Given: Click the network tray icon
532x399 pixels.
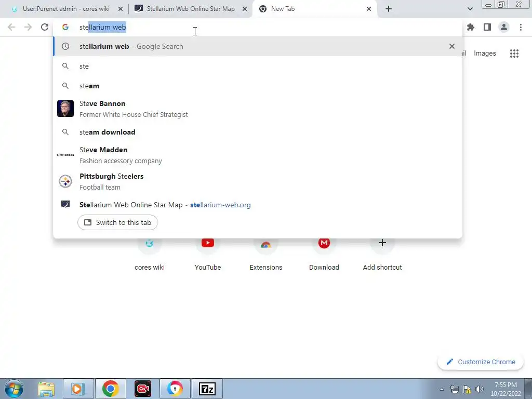Looking at the screenshot, I should 454,389.
